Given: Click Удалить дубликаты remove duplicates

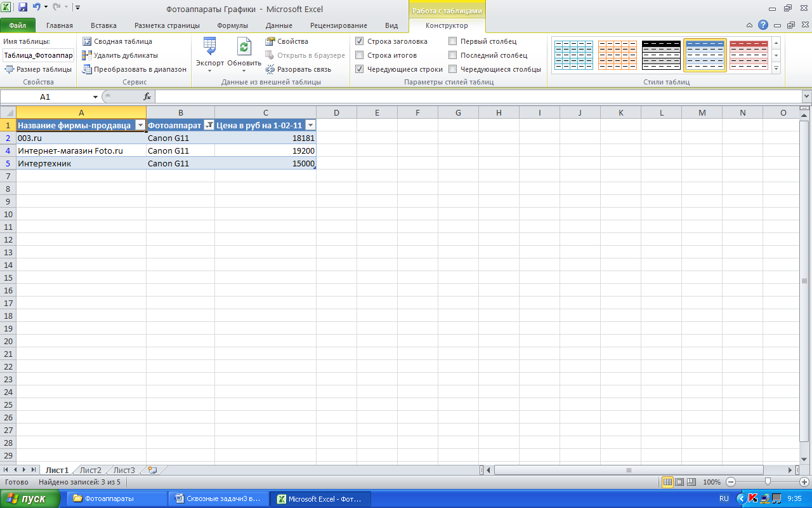Looking at the screenshot, I should click(120, 55).
